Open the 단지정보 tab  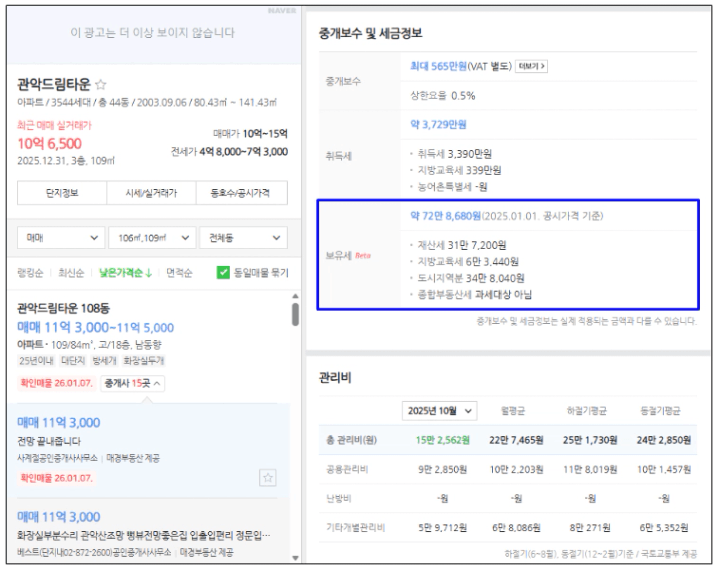pyautogui.click(x=60, y=193)
